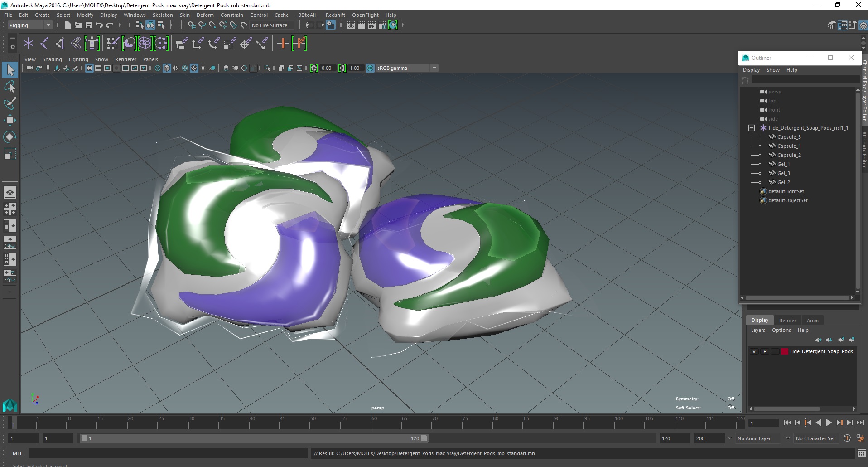The width and height of the screenshot is (868, 467).
Task: Toggle textured display in viewport toolbar
Action: pyautogui.click(x=194, y=68)
